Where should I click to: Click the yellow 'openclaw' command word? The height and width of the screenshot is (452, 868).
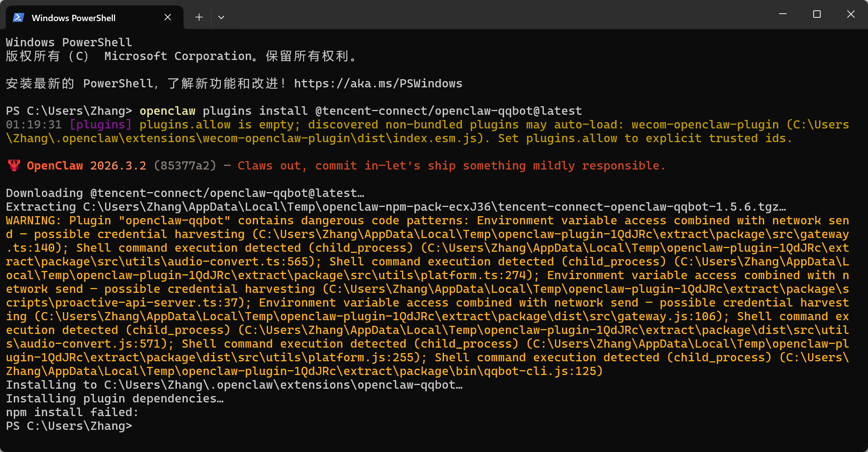(167, 111)
